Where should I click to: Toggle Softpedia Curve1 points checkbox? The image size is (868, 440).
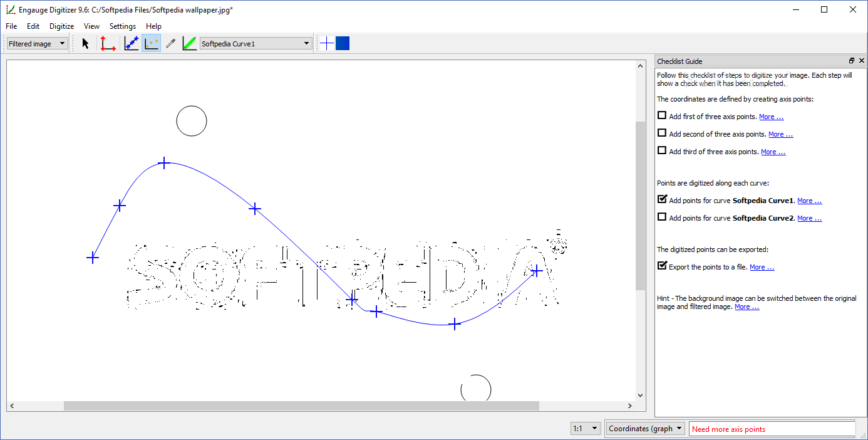coord(662,199)
